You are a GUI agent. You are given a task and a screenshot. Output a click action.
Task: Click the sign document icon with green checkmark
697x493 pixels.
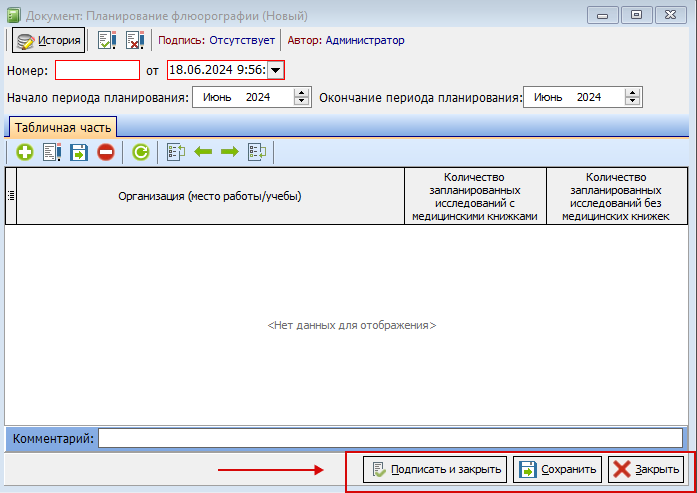pos(107,40)
